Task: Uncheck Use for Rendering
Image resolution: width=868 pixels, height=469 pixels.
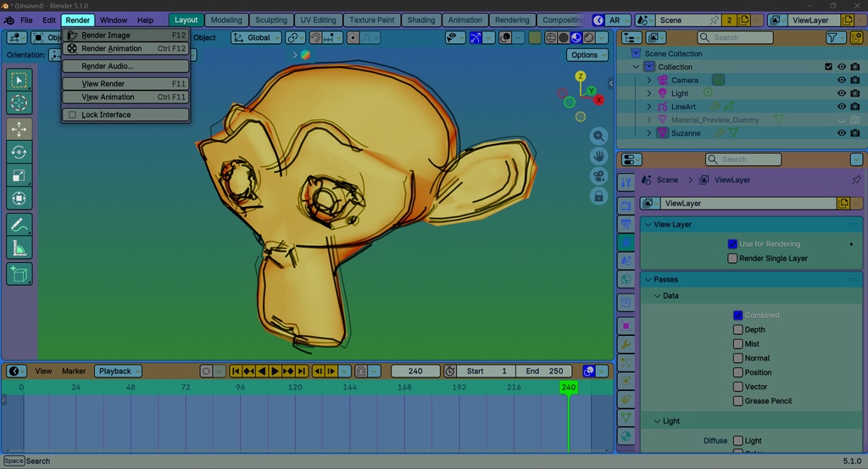Action: click(x=732, y=243)
